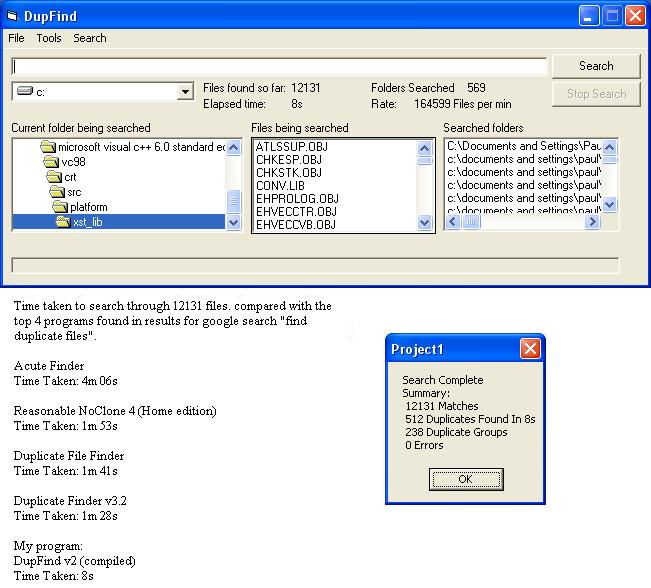This screenshot has width=651, height=588.
Task: Click the xst_lib folder icon
Action: tap(64, 222)
